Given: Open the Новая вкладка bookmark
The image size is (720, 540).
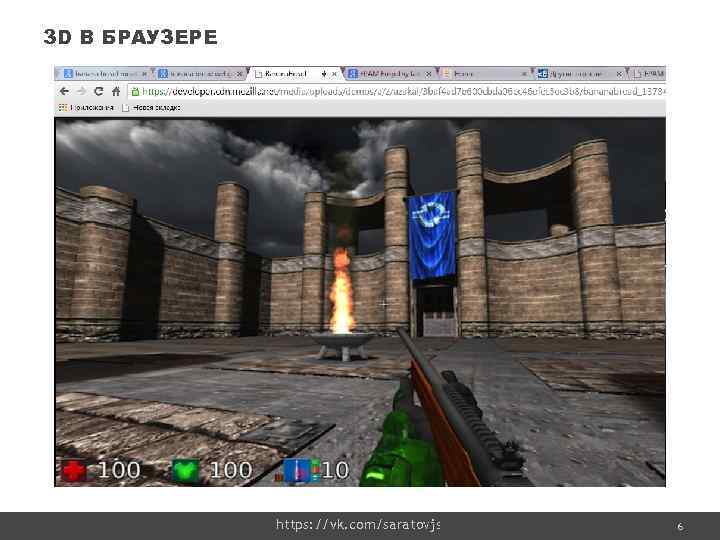Looking at the screenshot, I should tap(152, 107).
